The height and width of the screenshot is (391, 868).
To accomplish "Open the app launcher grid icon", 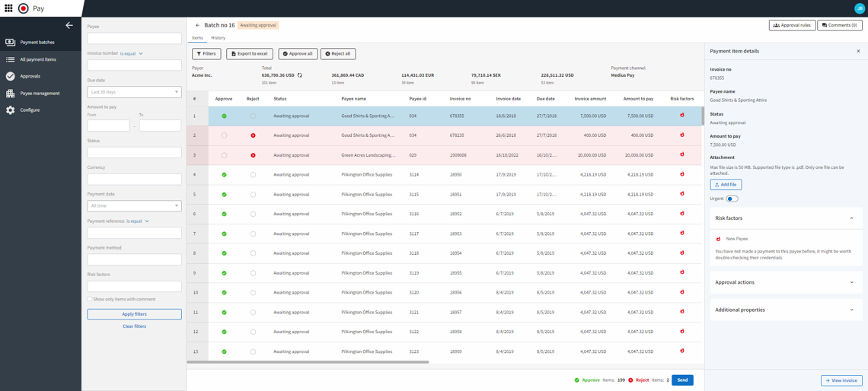I will click(x=8, y=8).
